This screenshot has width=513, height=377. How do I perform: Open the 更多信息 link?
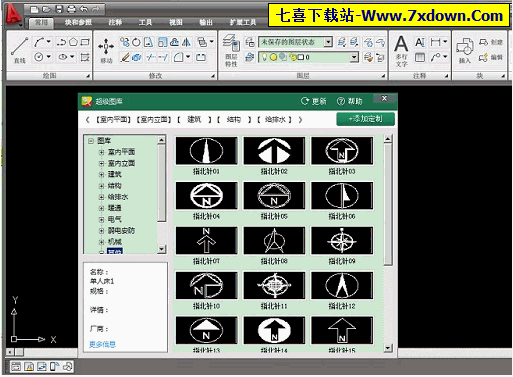pos(102,344)
